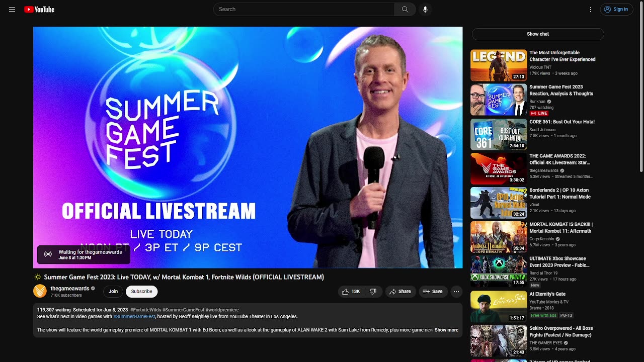Dislike the video with thumbs down

click(x=373, y=292)
